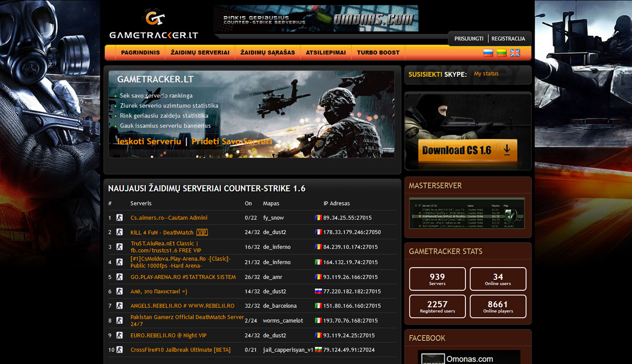The image size is (632, 364).
Task: Click the GameTracker.lt logo
Action: (154, 25)
